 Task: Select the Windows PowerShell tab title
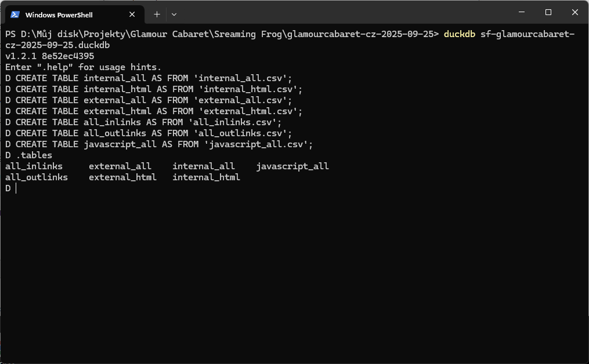[59, 14]
